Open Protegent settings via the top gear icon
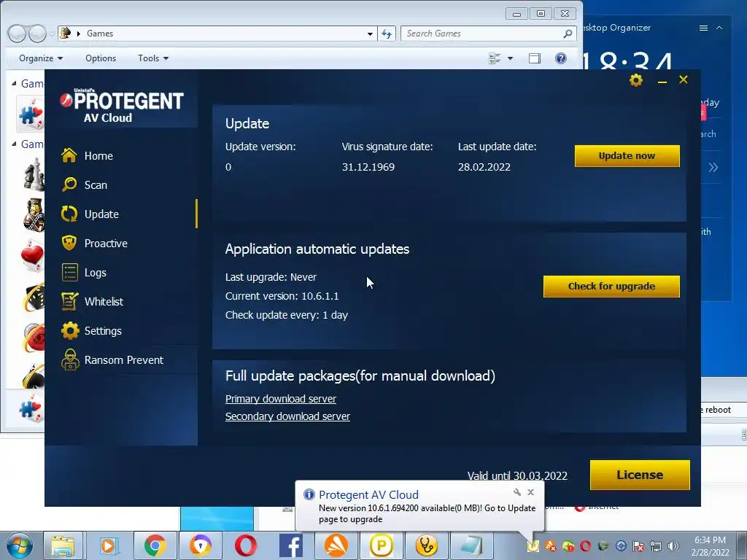The width and height of the screenshot is (747, 560). (636, 80)
